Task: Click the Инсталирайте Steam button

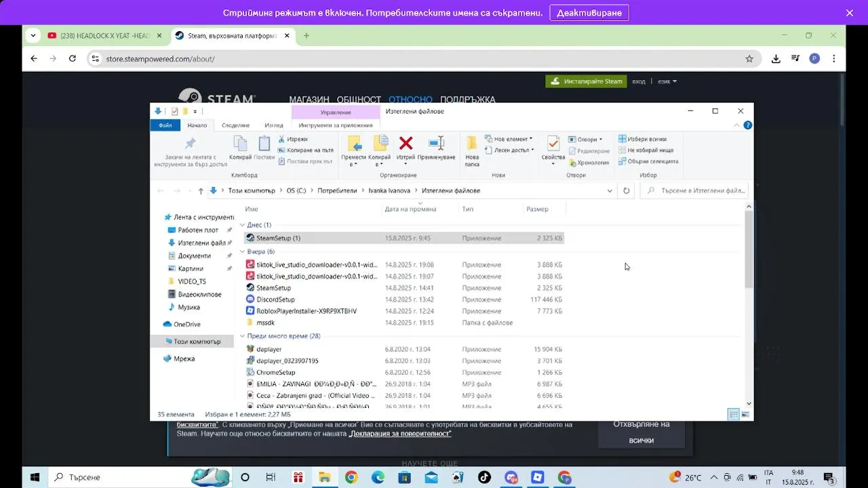Action: click(586, 81)
